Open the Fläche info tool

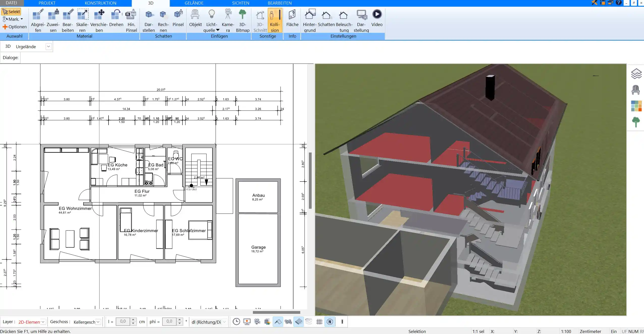click(x=292, y=18)
